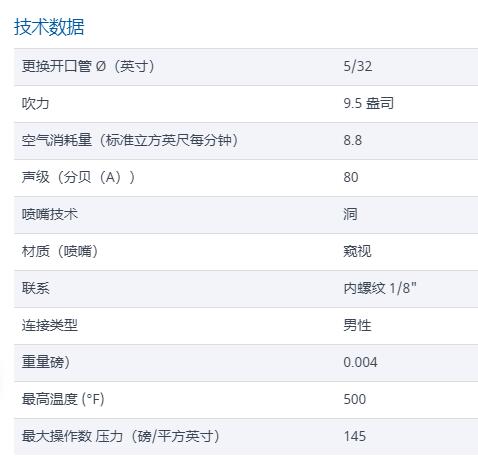
Task: Click the 5/32 value
Action: click(x=358, y=66)
